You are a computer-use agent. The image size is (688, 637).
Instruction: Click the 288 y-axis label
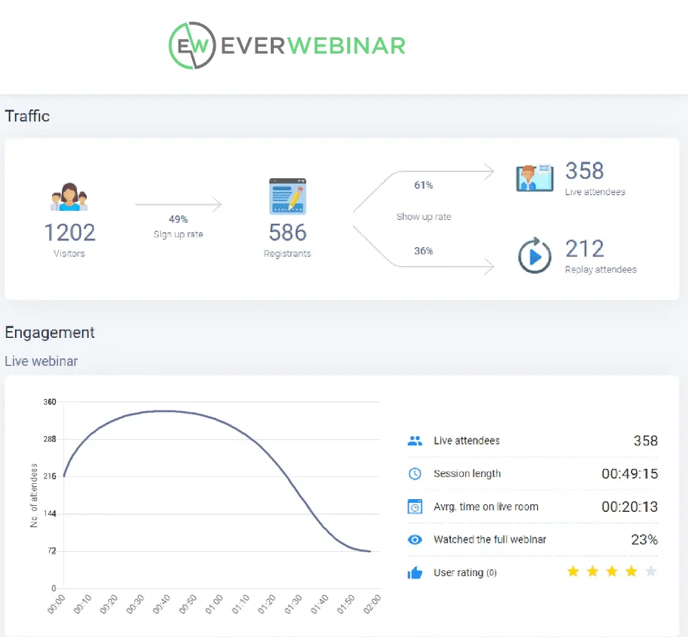[50, 439]
